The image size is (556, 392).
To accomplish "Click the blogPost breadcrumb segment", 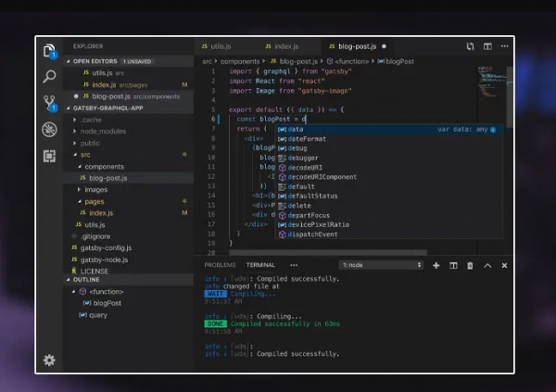I will click(x=396, y=61).
